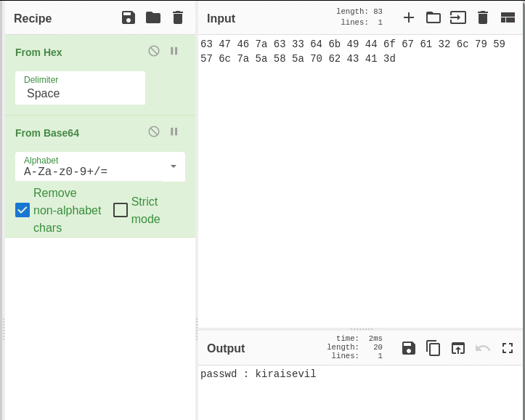Click the Recipe panel heading

(x=33, y=18)
